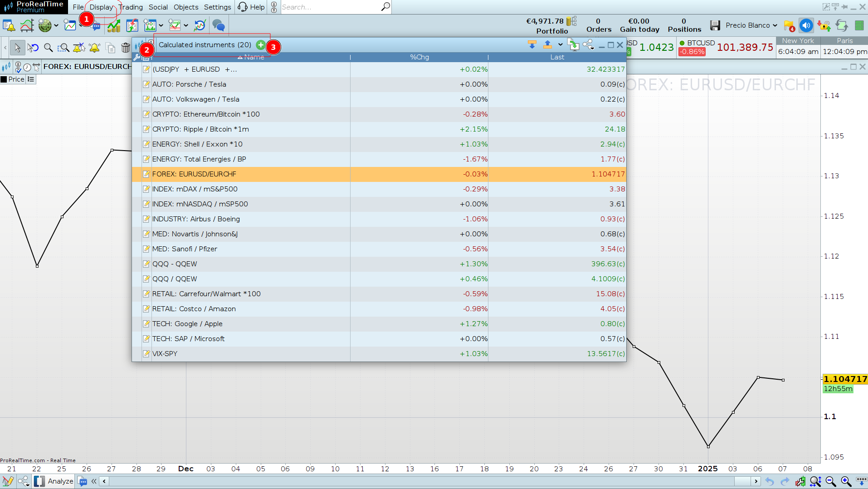Image resolution: width=868 pixels, height=489 pixels.
Task: Open the order book list icon
Action: (132, 25)
